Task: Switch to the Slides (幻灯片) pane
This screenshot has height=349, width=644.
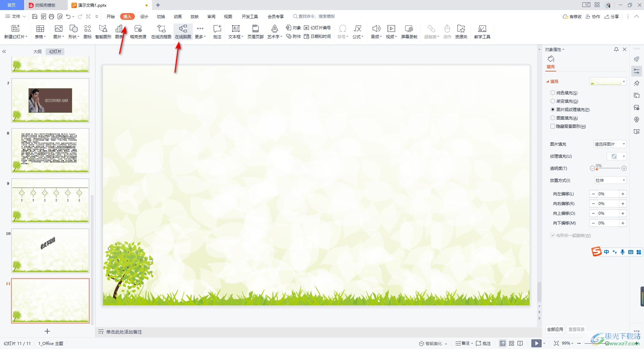Action: 55,51
